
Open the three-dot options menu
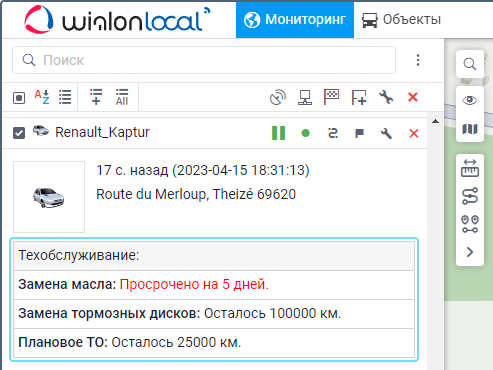pyautogui.click(x=418, y=60)
